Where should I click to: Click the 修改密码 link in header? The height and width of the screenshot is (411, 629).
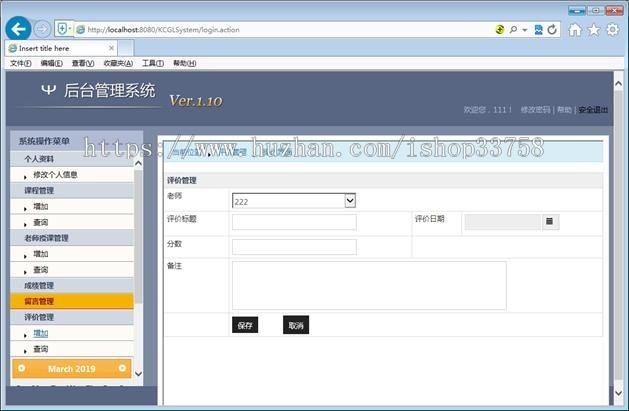(536, 109)
